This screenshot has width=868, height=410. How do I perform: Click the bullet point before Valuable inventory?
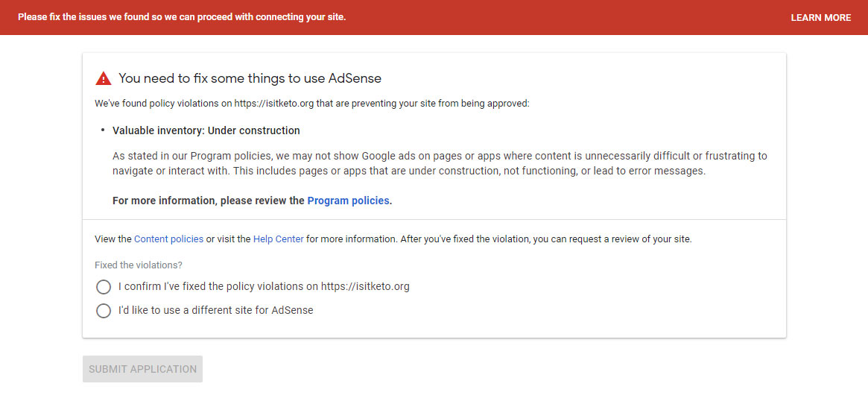coord(102,130)
